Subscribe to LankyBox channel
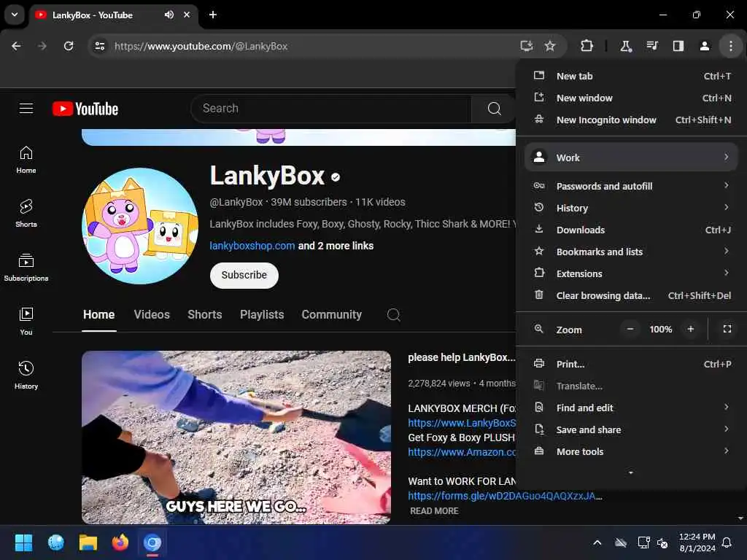Viewport: 747px width, 560px height. click(244, 275)
